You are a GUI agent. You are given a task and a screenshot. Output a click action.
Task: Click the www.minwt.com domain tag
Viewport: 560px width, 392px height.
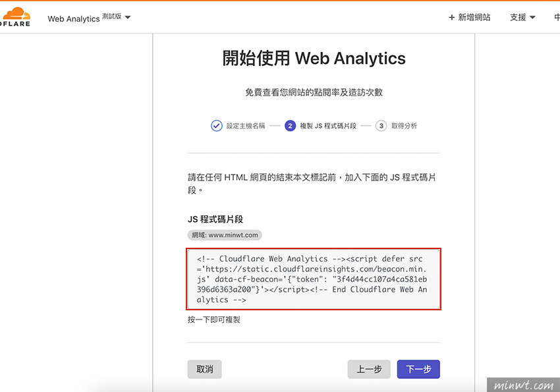coord(225,235)
